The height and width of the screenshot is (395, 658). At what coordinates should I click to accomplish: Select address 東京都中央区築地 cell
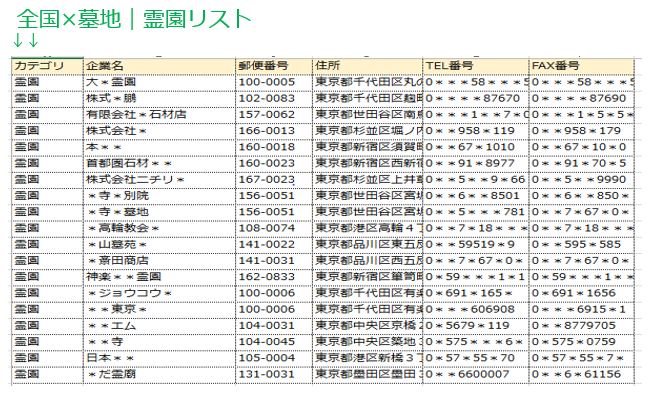pyautogui.click(x=368, y=342)
